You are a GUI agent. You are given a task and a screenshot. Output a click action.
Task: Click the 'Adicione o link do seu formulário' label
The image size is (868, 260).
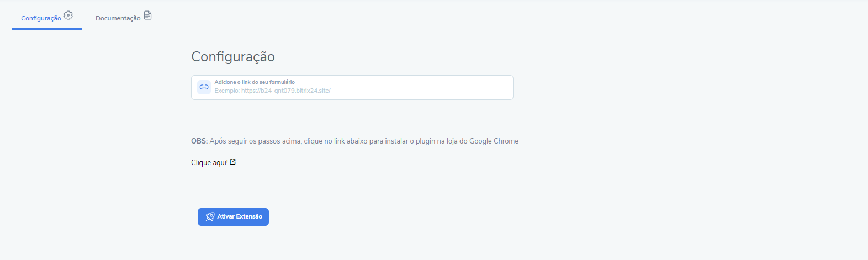click(255, 82)
